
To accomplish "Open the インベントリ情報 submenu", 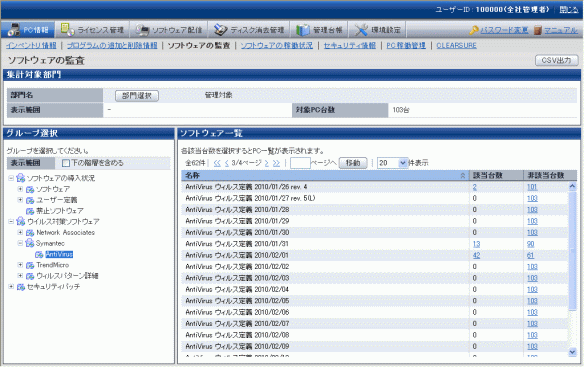I will pyautogui.click(x=31, y=45).
